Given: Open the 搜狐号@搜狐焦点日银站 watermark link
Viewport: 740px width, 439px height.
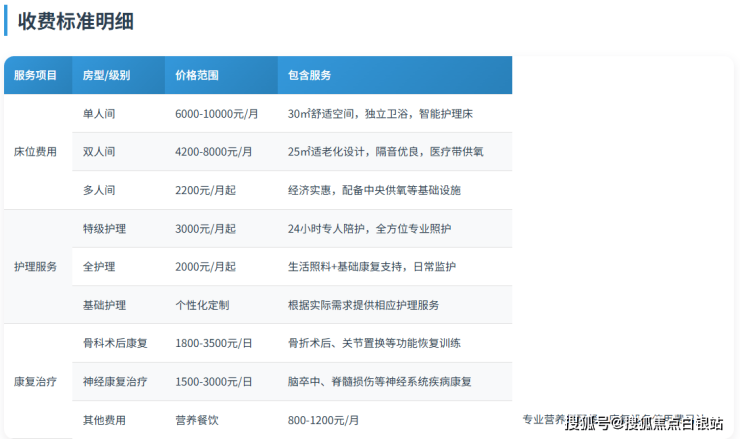Looking at the screenshot, I should point(644,423).
